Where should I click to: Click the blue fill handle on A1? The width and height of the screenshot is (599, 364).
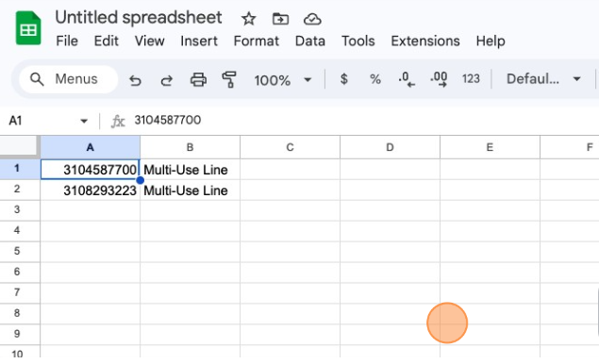(x=141, y=180)
